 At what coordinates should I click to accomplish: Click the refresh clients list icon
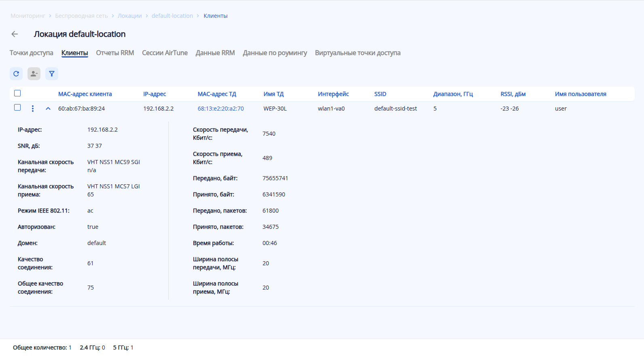click(16, 74)
